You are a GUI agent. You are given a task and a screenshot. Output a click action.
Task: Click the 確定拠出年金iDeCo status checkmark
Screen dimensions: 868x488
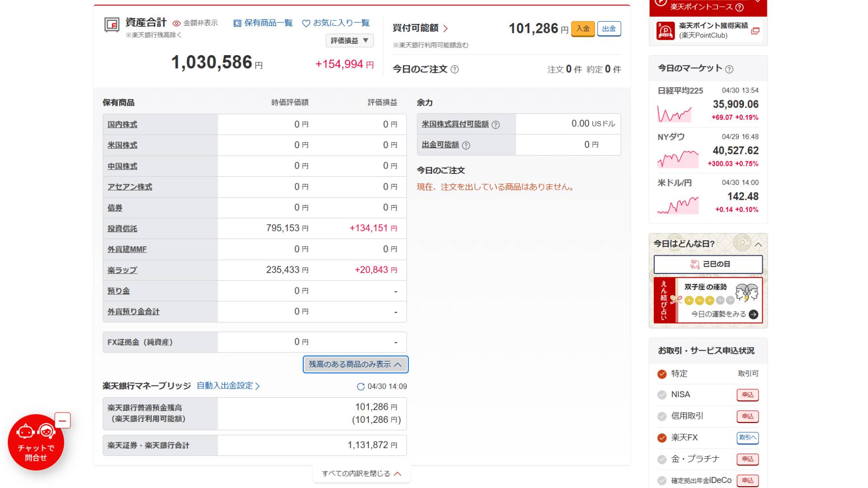[662, 481]
